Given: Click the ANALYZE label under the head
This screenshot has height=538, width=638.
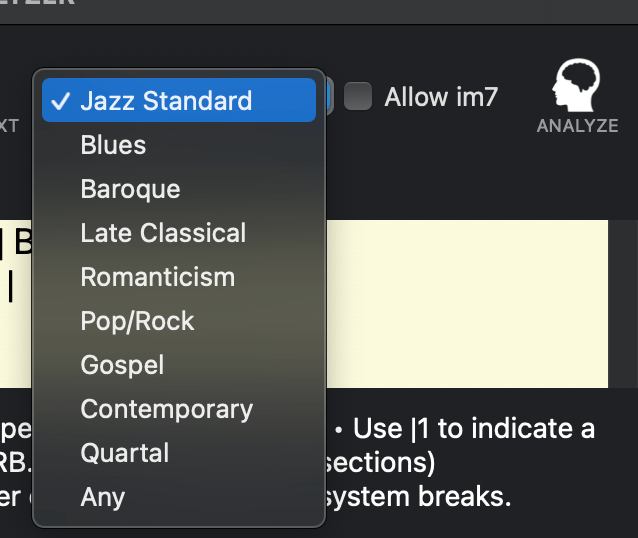Looking at the screenshot, I should coord(577,127).
